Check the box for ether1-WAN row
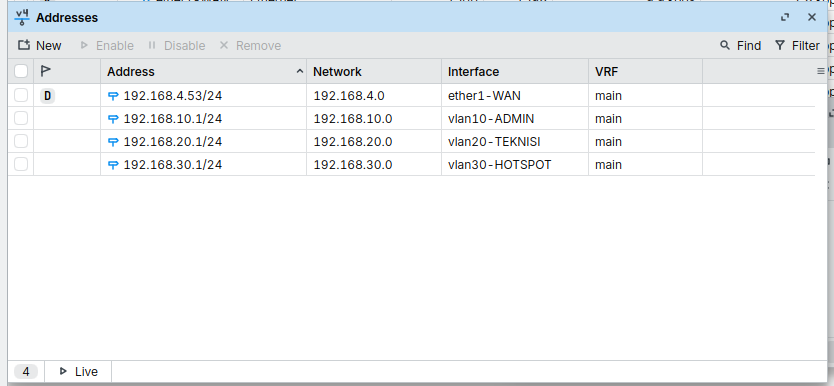Screen dimensions: 834x386 (x=21, y=95)
